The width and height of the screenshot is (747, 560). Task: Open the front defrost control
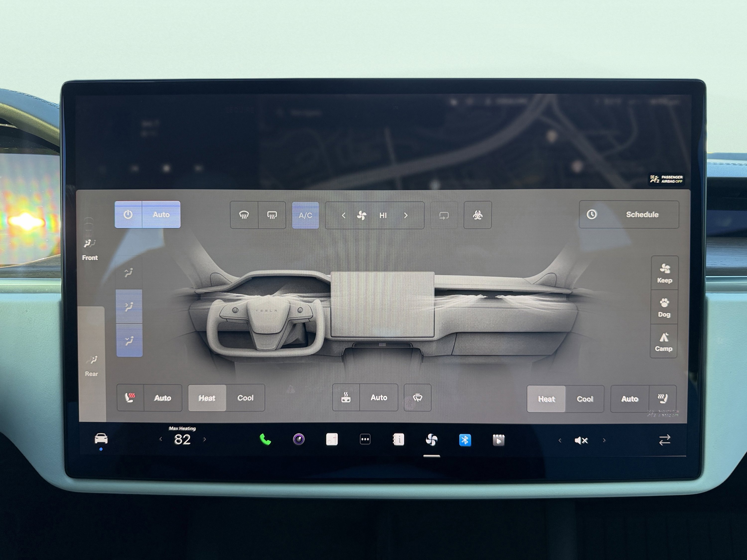pos(244,215)
